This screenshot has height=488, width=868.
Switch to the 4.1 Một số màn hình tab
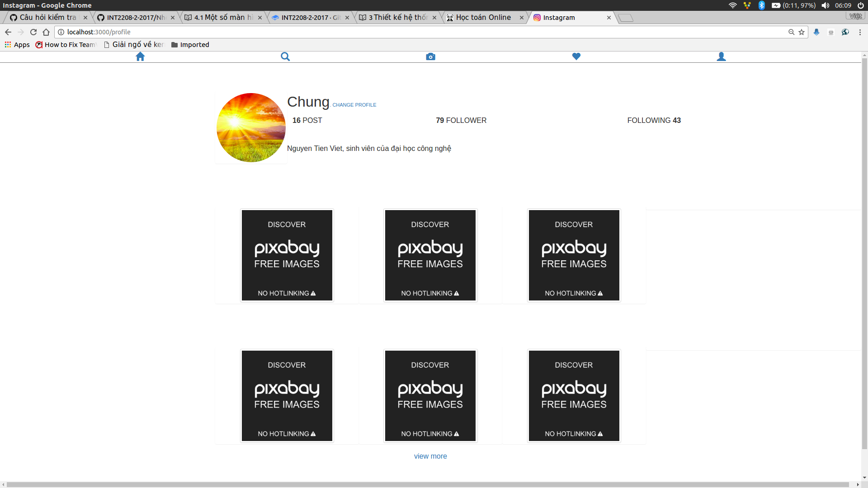(x=223, y=18)
